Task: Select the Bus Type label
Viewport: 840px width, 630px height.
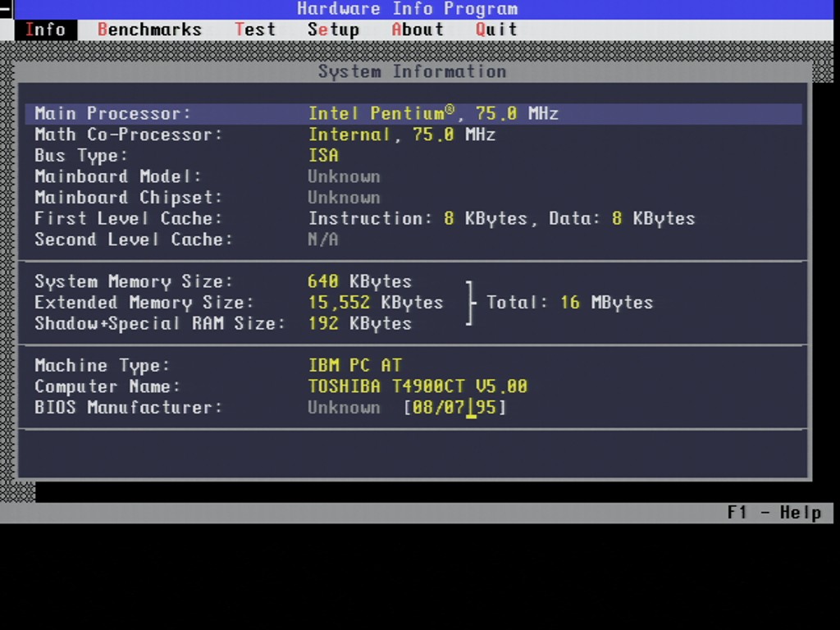Action: 81,155
